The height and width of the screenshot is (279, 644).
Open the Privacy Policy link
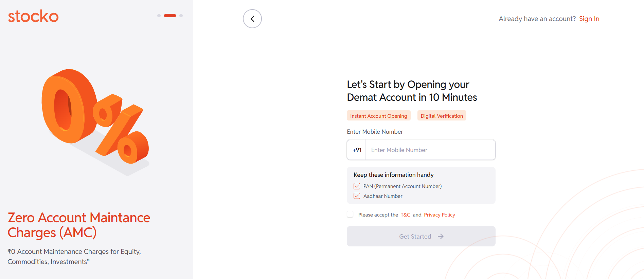(439, 215)
